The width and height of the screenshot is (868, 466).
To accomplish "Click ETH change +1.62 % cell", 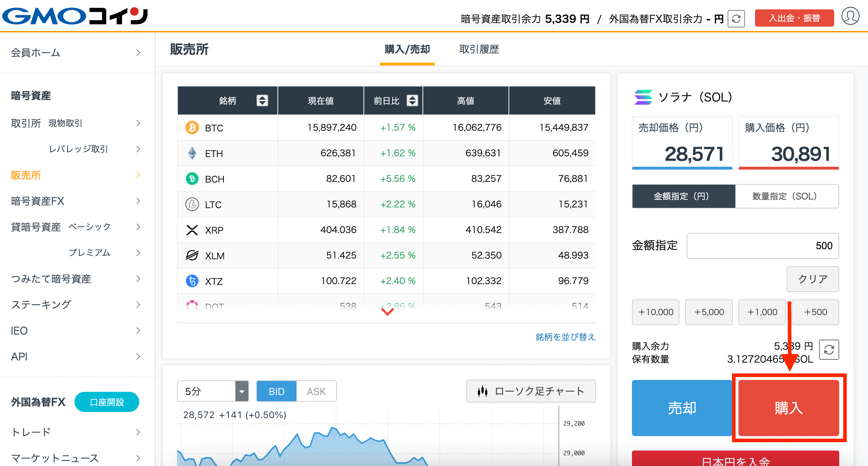I will pyautogui.click(x=393, y=153).
